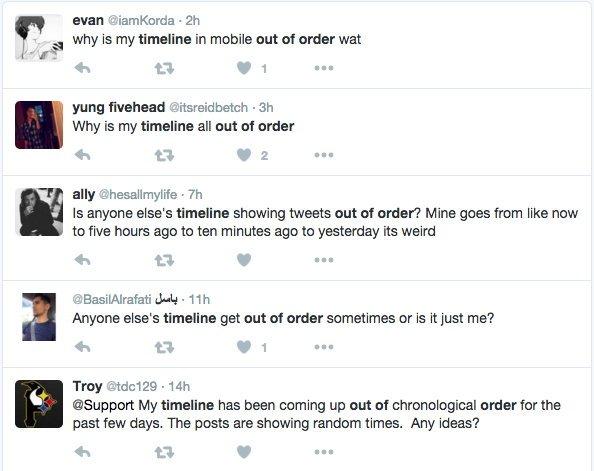Like Troy's tweet about chronological order
The width and height of the screenshot is (594, 471).
tap(244, 452)
